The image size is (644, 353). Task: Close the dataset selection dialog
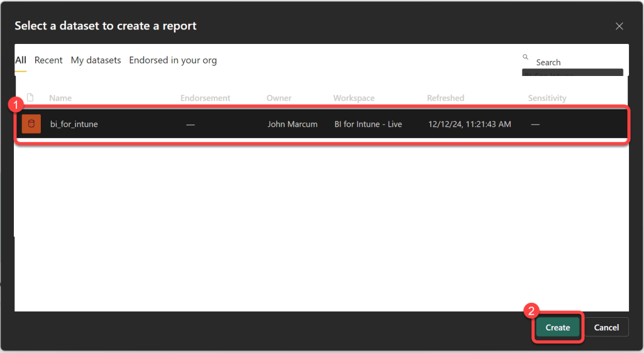619,26
